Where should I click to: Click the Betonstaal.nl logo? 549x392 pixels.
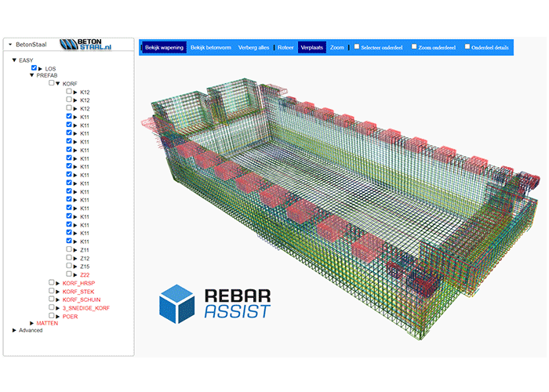85,45
